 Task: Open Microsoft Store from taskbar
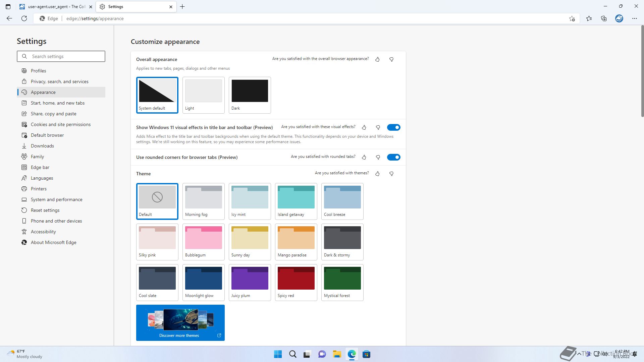367,354
